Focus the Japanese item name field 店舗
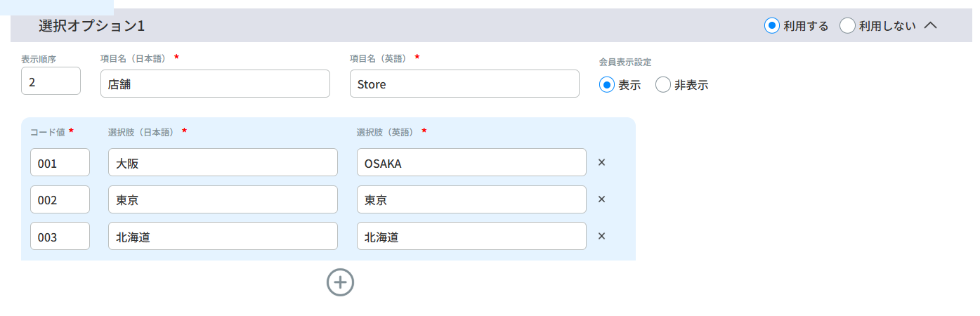980x316 pixels. [215, 84]
